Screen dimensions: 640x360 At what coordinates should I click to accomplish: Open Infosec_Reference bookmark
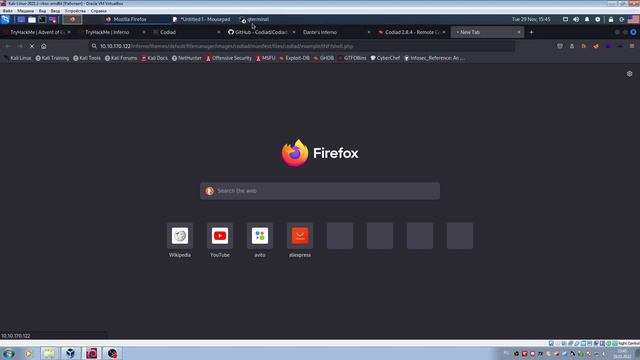(435, 58)
